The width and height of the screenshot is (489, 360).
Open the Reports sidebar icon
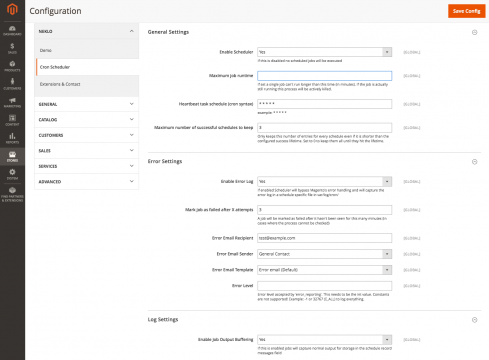[12, 138]
